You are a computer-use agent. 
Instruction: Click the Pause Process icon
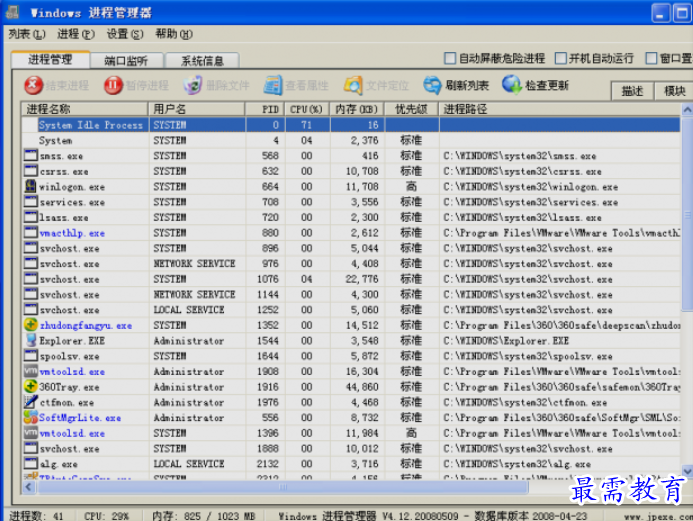(x=113, y=85)
